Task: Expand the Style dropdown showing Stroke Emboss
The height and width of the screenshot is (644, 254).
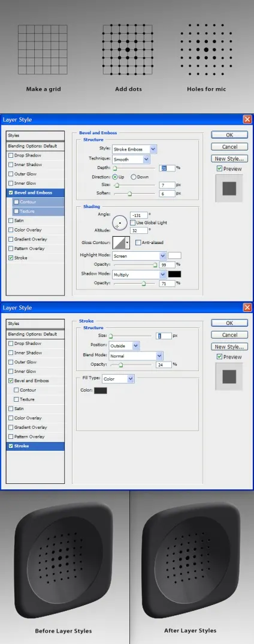Action: (x=135, y=149)
